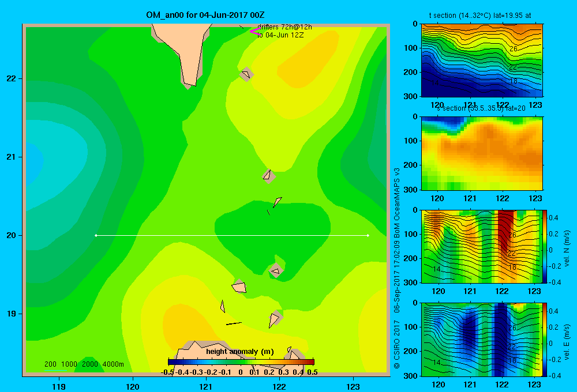
Task: Click the "vel. N (m/s)" axis label
Action: click(x=567, y=248)
